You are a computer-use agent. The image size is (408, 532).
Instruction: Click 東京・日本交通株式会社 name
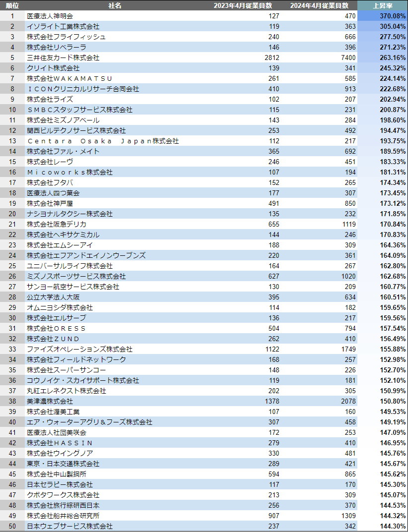tap(63, 464)
